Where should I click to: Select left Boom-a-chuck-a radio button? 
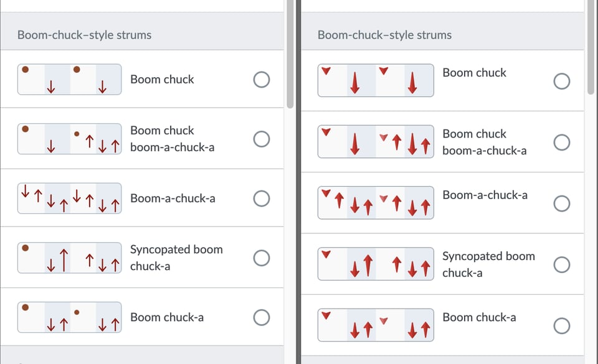tap(262, 198)
